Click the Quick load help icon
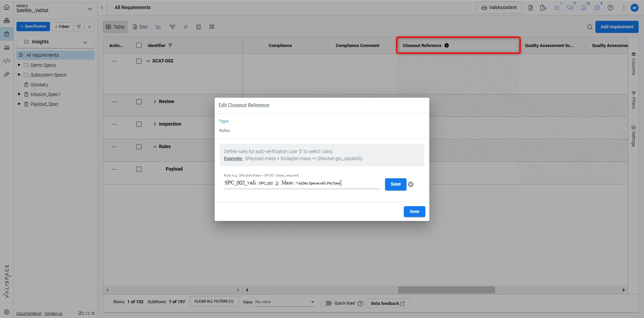The width and height of the screenshot is (644, 318). [360, 303]
